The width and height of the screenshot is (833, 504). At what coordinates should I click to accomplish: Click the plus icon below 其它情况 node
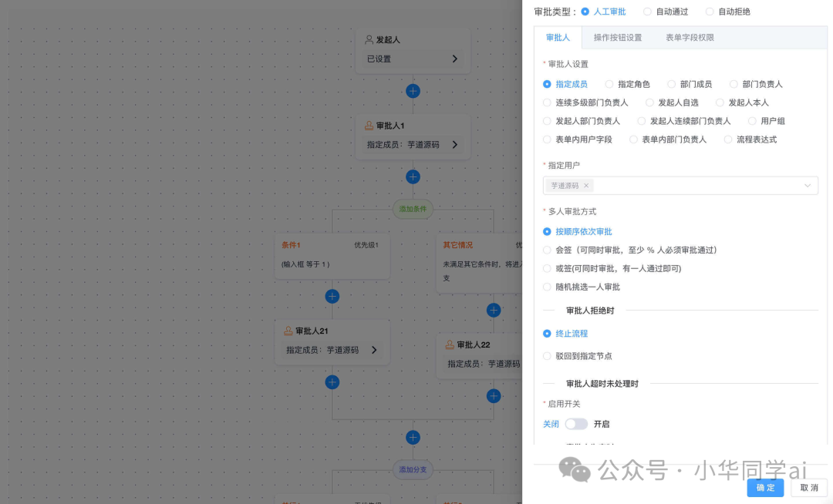pyautogui.click(x=494, y=310)
